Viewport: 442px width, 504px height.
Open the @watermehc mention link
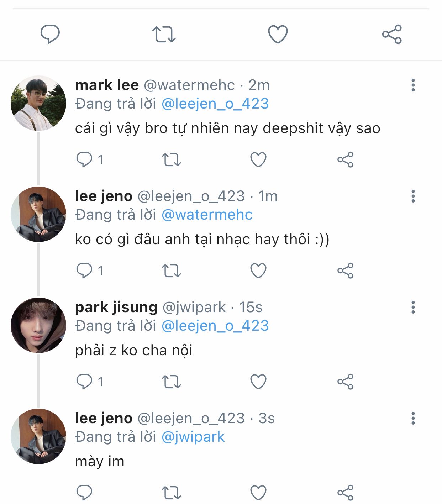click(207, 215)
